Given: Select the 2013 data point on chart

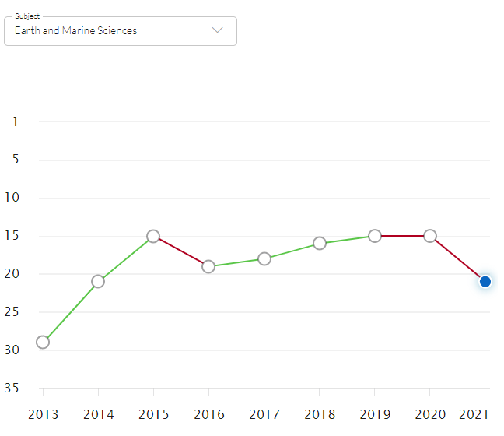Looking at the screenshot, I should pos(43,342).
